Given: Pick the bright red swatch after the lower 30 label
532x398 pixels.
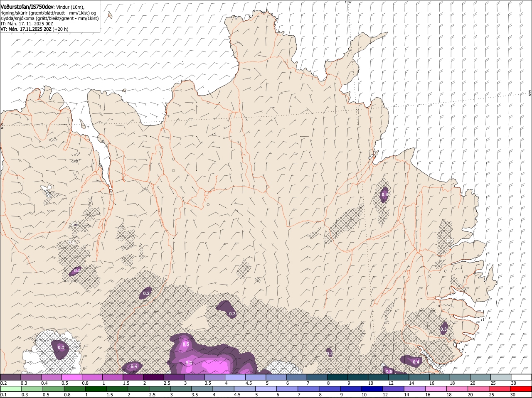Looking at the screenshot, I should 521,389.
